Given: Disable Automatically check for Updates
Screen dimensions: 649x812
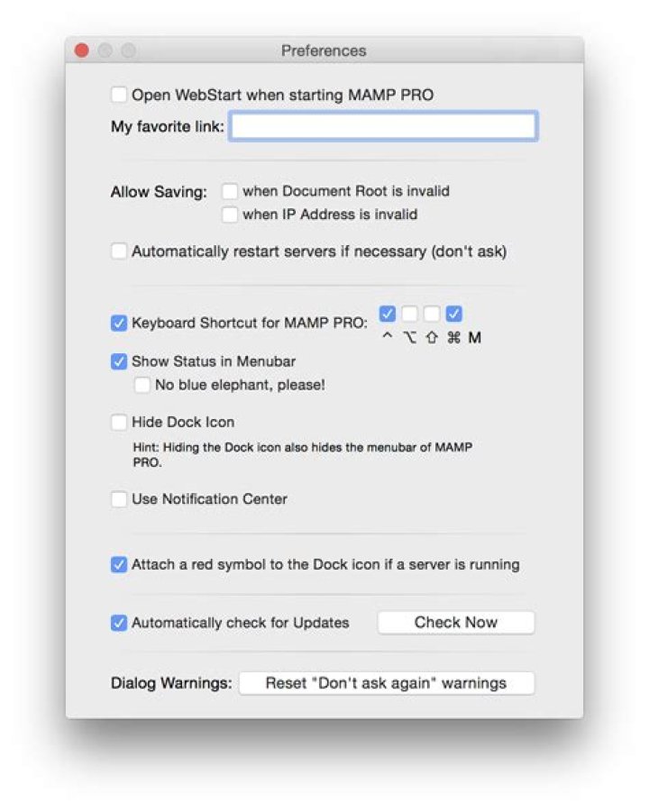Looking at the screenshot, I should [x=119, y=623].
